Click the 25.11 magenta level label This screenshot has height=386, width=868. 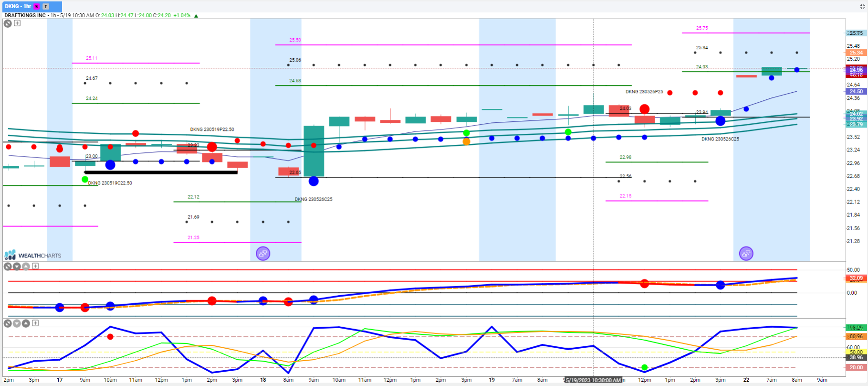click(x=92, y=58)
